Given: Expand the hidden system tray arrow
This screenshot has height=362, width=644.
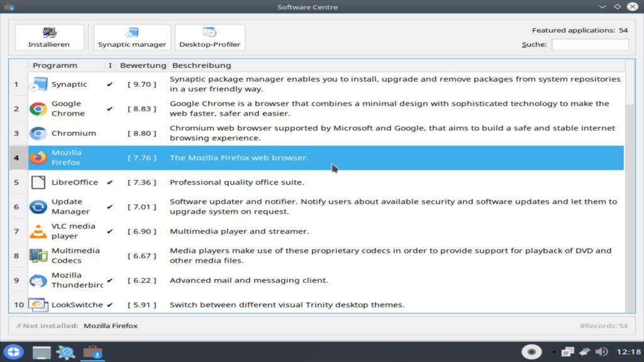Looking at the screenshot, I should click(x=554, y=352).
